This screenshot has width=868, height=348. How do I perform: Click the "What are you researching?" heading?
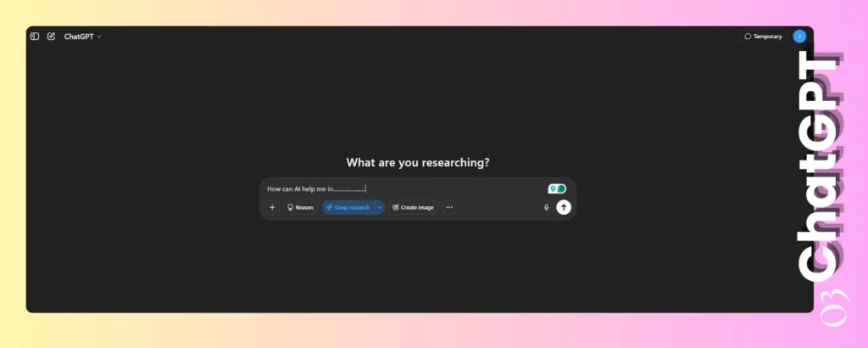click(418, 163)
